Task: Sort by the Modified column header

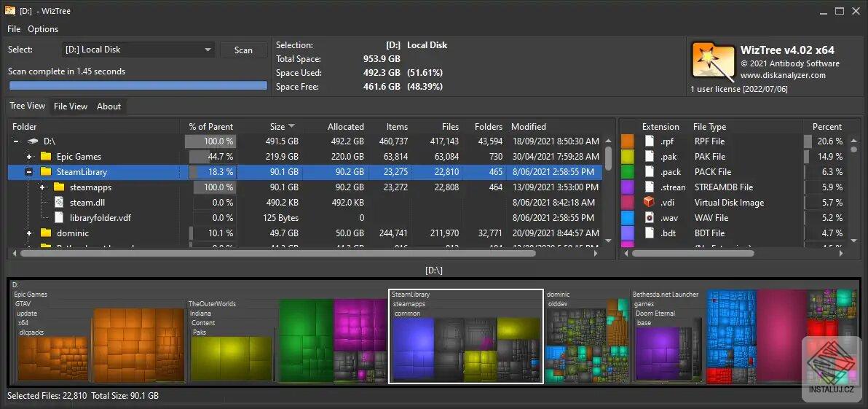Action: point(529,126)
